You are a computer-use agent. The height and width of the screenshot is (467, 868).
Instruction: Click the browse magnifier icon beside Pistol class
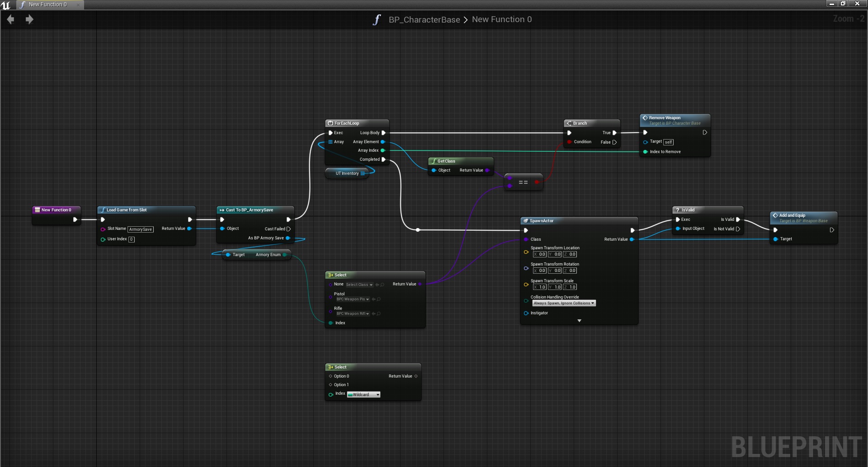coord(379,299)
